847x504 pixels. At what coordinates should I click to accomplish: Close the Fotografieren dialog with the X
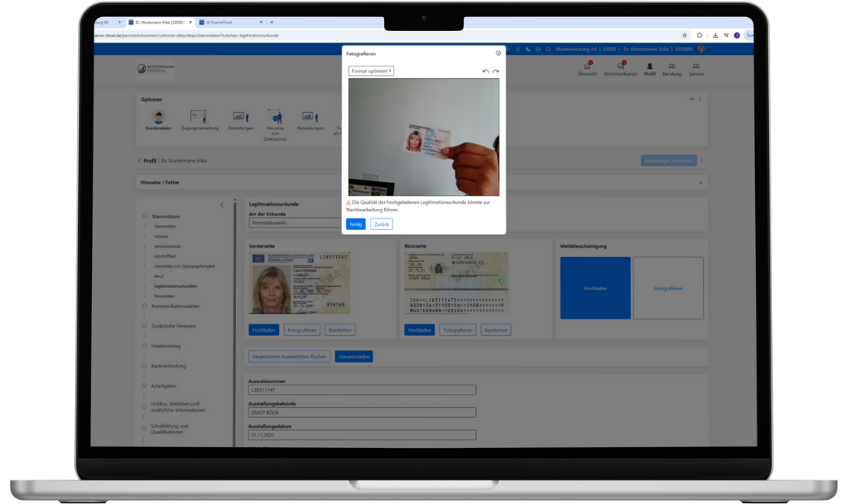pos(499,54)
